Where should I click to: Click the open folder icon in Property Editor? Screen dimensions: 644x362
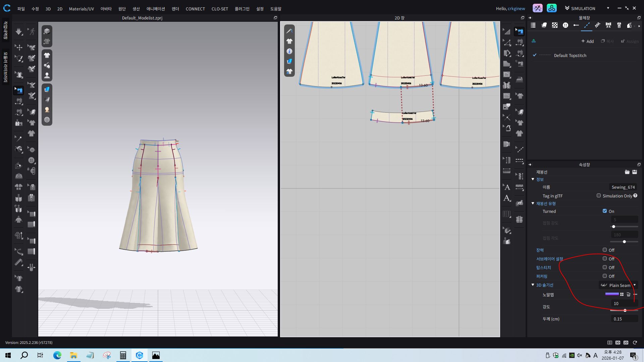(x=627, y=172)
